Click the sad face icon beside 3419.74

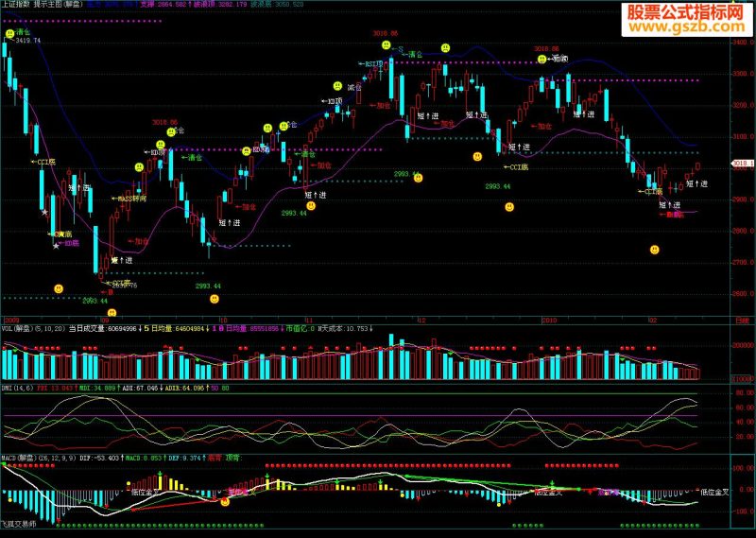click(9, 34)
